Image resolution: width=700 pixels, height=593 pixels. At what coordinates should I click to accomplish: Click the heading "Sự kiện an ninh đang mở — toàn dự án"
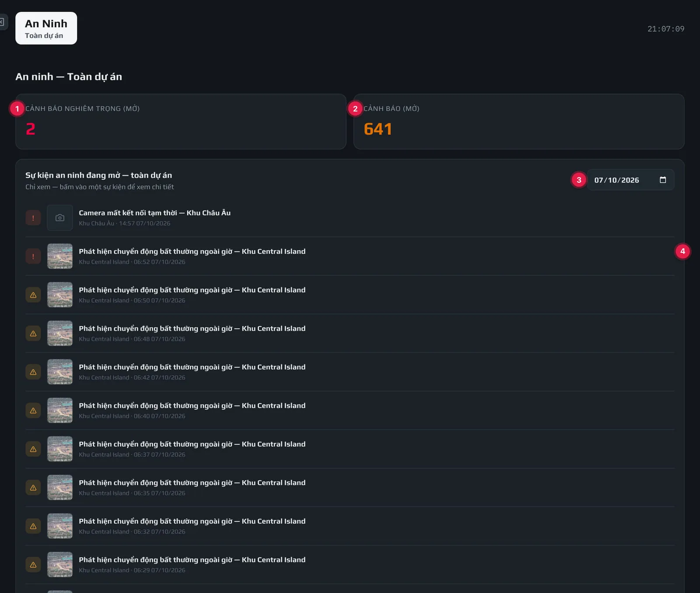click(99, 175)
